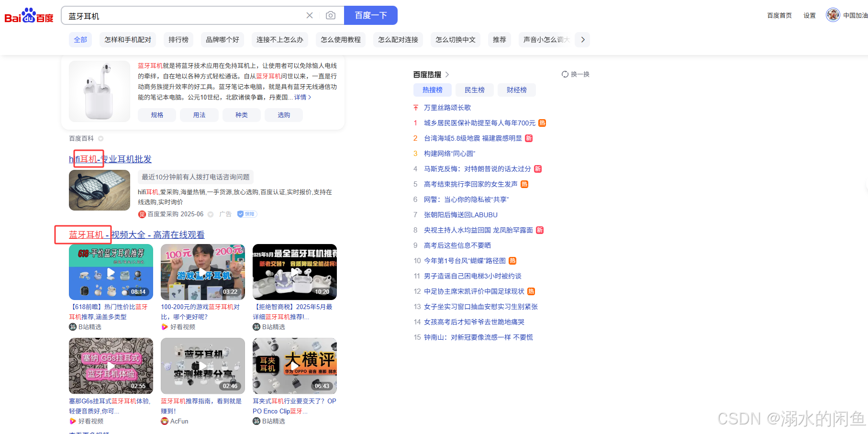The height and width of the screenshot is (434, 868).
Task: Play the 塞纳G6s挂耳式 video
Action: pyautogui.click(x=111, y=366)
